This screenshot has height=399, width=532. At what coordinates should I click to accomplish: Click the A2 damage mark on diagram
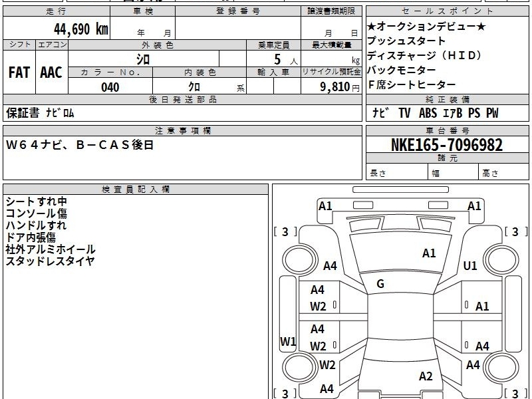click(x=426, y=376)
